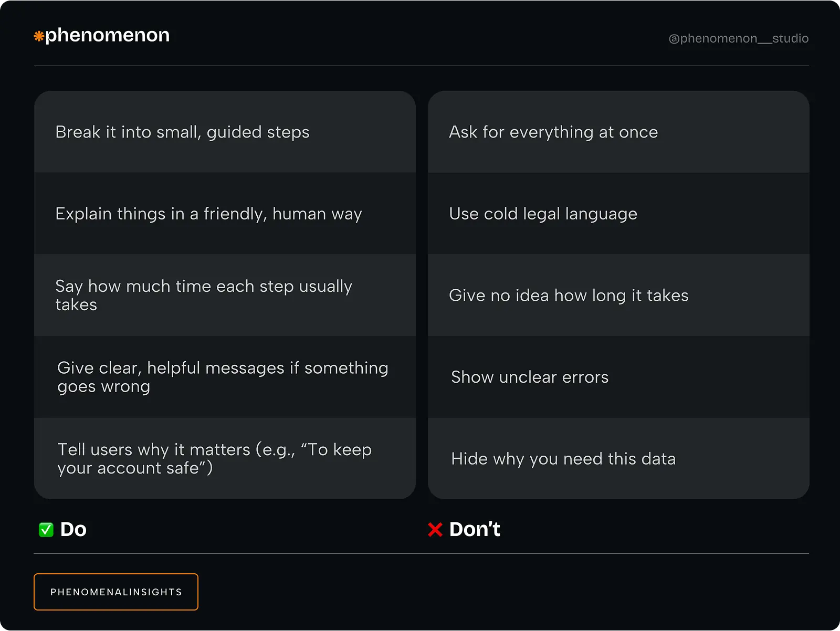This screenshot has height=631, width=840.
Task: Select "Explain things in a friendly, human way"
Action: (x=208, y=214)
